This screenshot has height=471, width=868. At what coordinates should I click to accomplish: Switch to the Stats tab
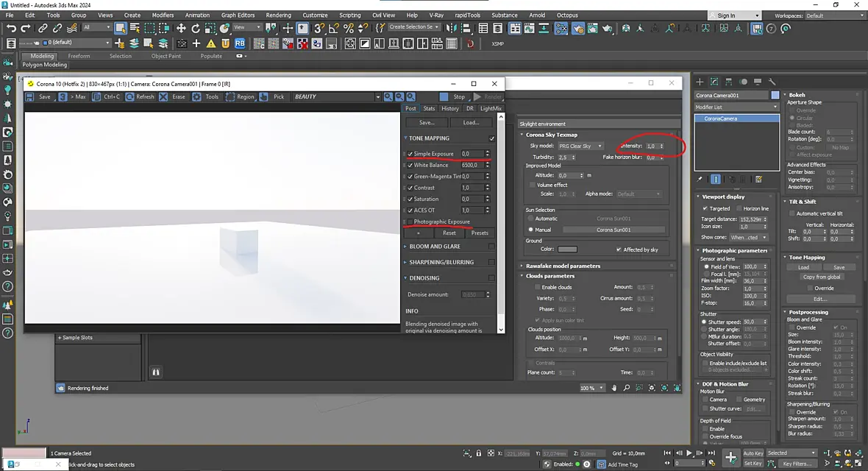pyautogui.click(x=429, y=109)
